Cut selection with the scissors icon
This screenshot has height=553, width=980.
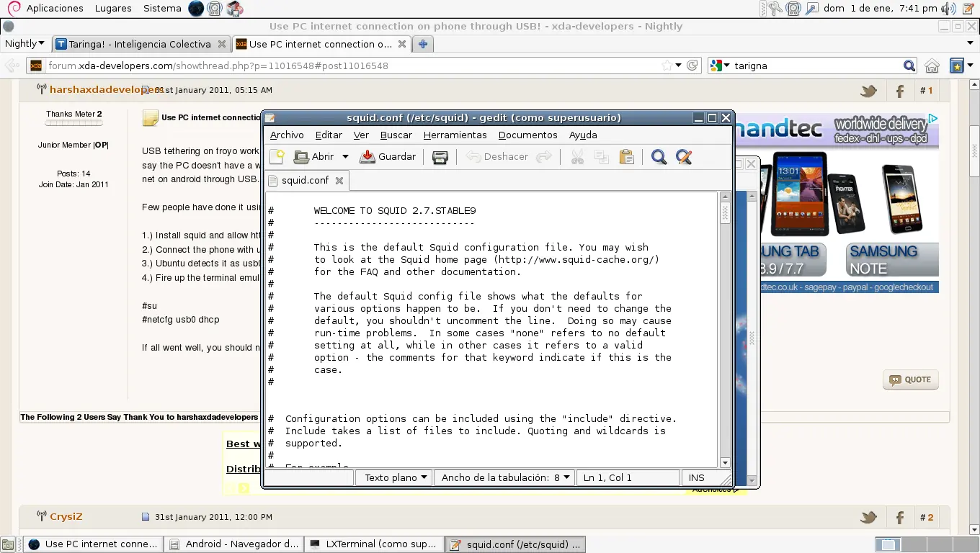[577, 157]
